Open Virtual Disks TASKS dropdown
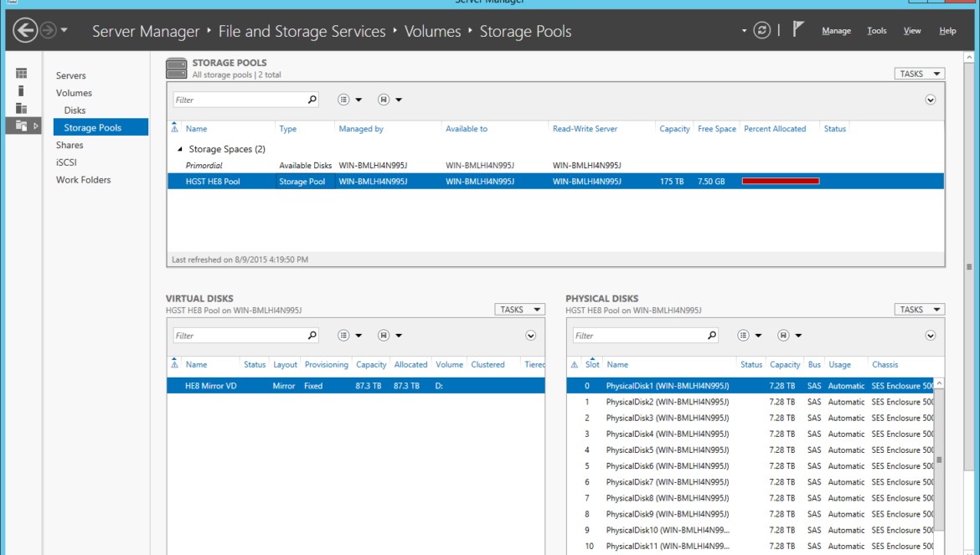The width and height of the screenshot is (980, 555). [x=519, y=310]
